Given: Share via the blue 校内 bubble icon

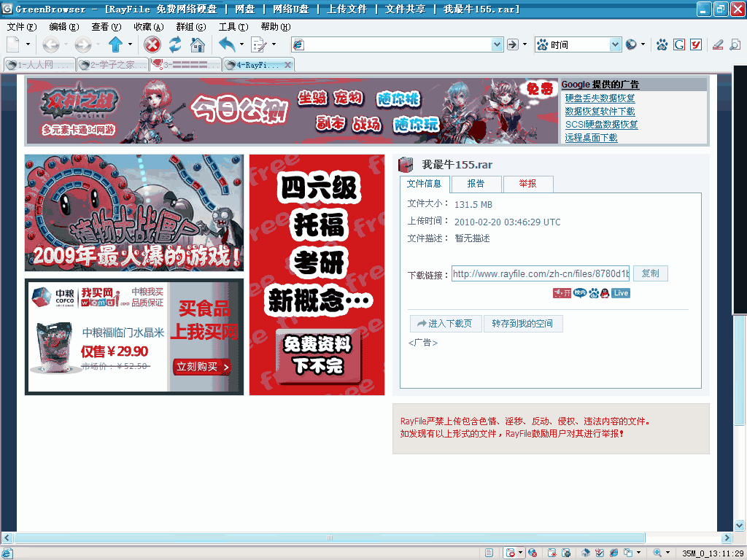Looking at the screenshot, I should [580, 293].
